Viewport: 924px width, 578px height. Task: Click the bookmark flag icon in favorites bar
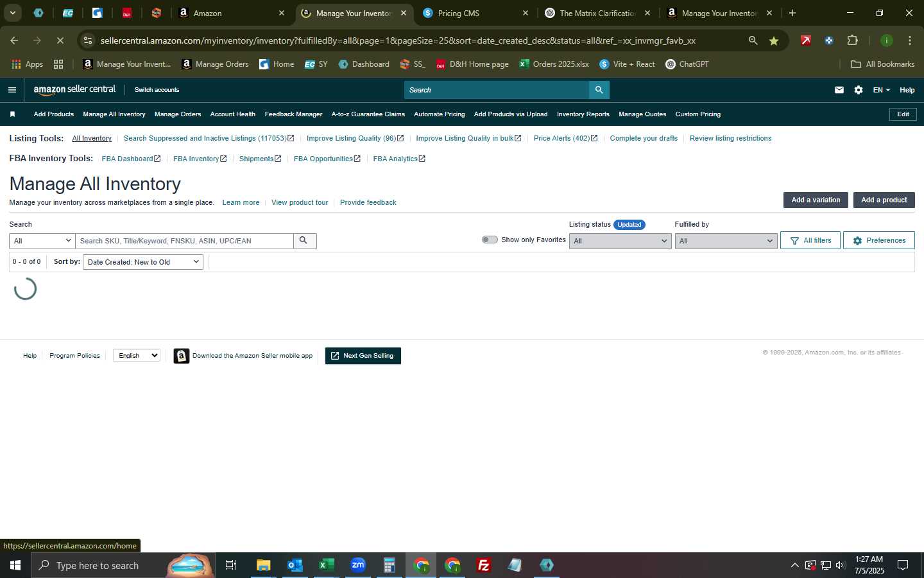(12, 114)
